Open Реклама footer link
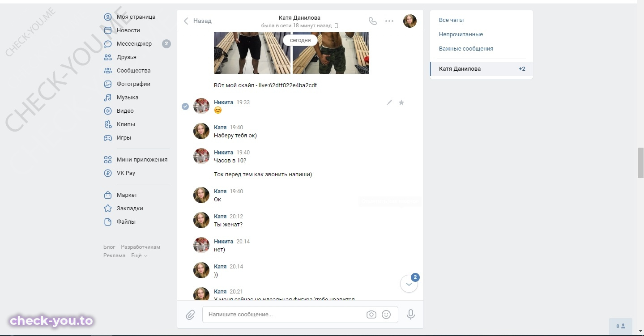 point(115,255)
